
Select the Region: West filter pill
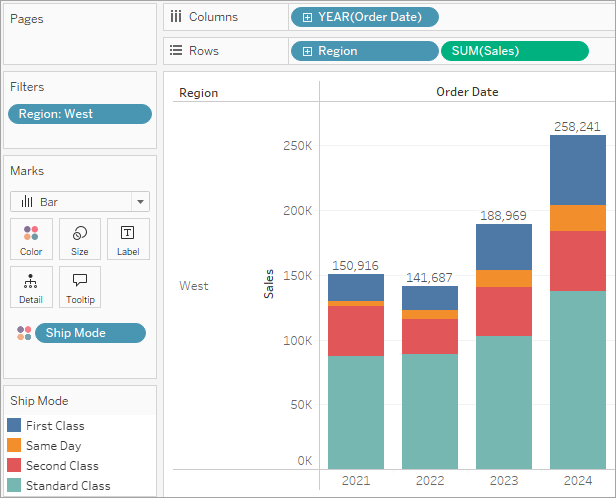80,114
